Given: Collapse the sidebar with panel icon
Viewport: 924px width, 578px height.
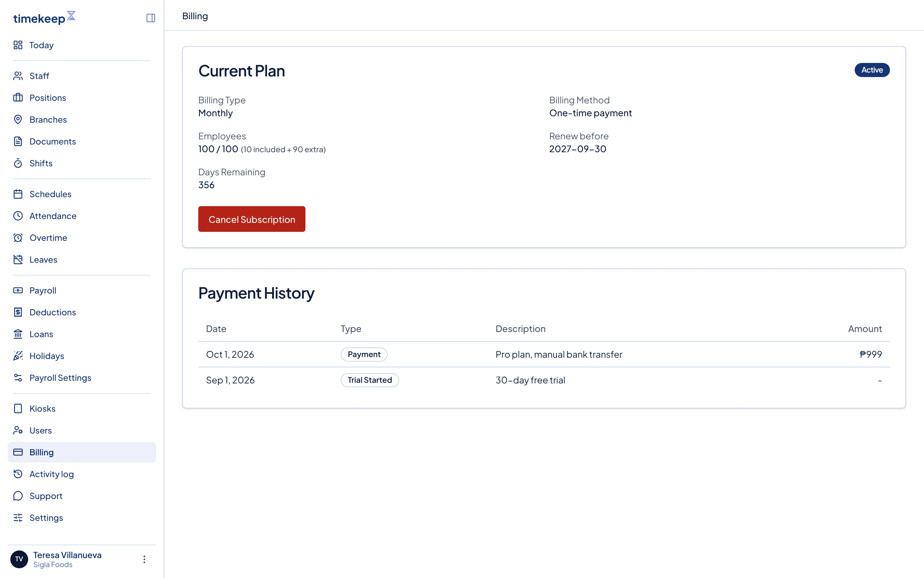Looking at the screenshot, I should click(150, 18).
